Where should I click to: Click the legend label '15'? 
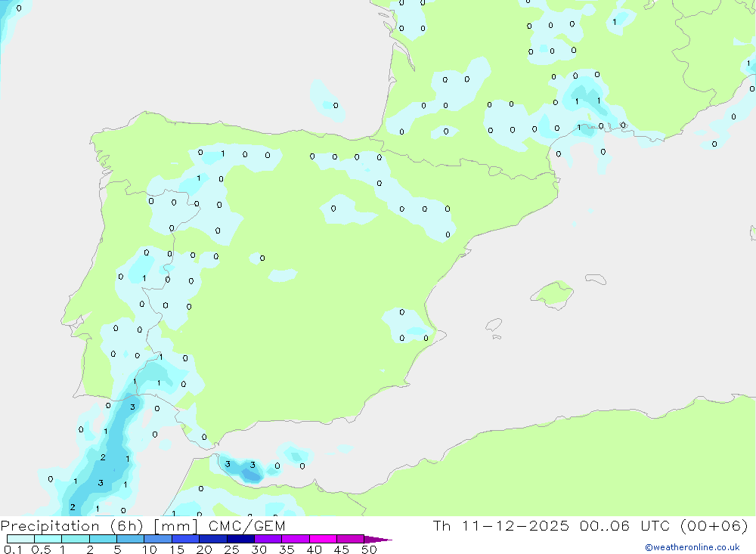[x=177, y=549]
